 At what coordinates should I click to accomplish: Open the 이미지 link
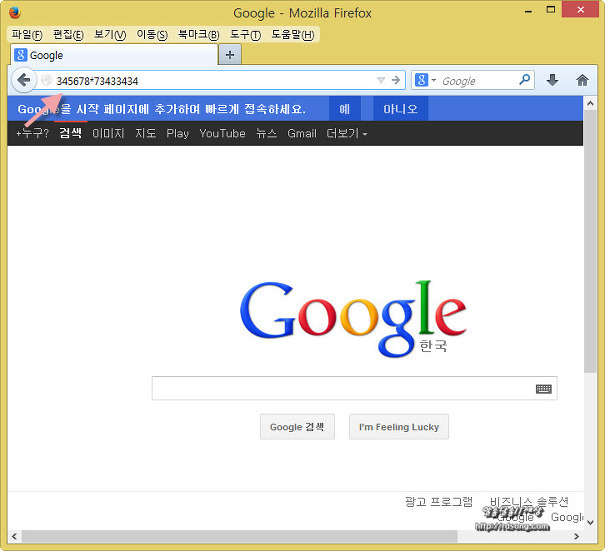[x=108, y=133]
